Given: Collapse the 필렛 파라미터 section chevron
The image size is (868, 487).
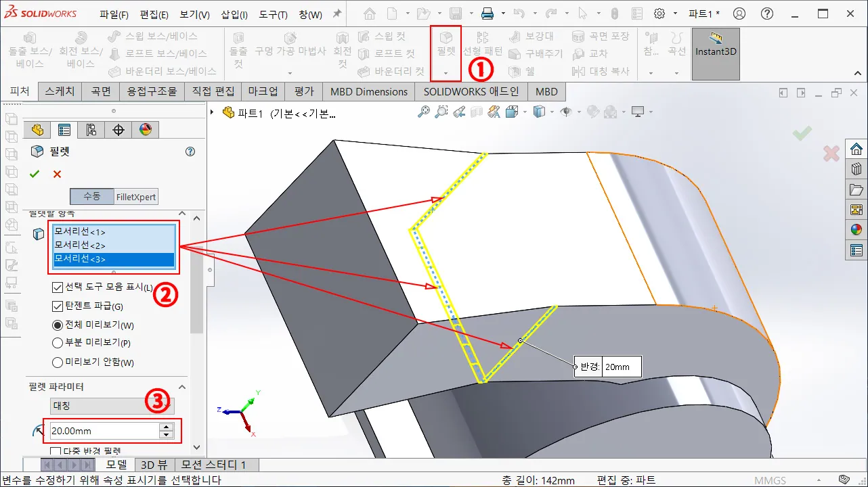Looking at the screenshot, I should (182, 387).
